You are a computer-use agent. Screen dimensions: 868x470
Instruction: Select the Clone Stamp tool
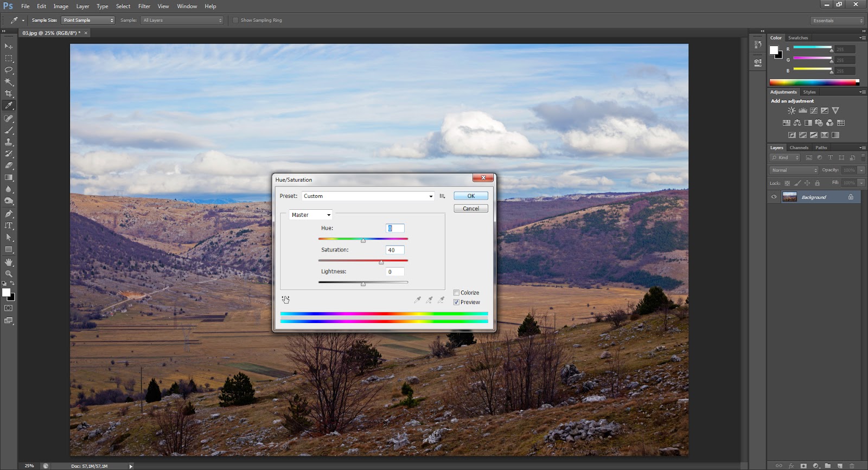(x=9, y=142)
